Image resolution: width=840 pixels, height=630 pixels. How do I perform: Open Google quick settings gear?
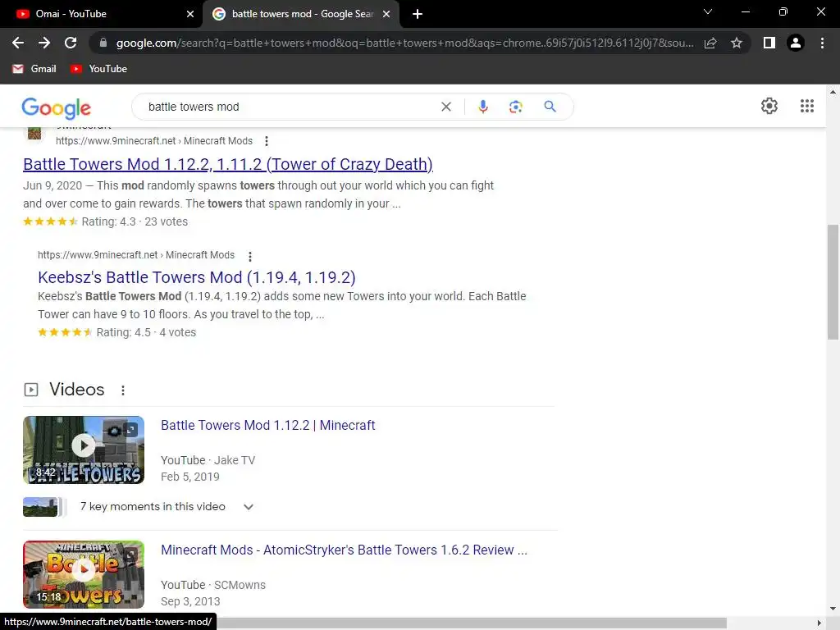769,106
